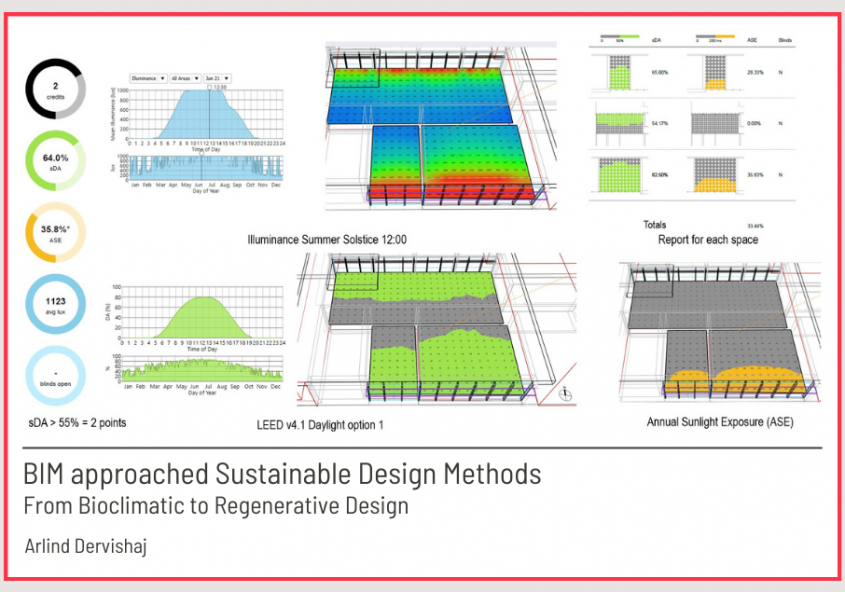Click the north compass icon below daylight model
Screen dimensions: 845x592
[566, 393]
